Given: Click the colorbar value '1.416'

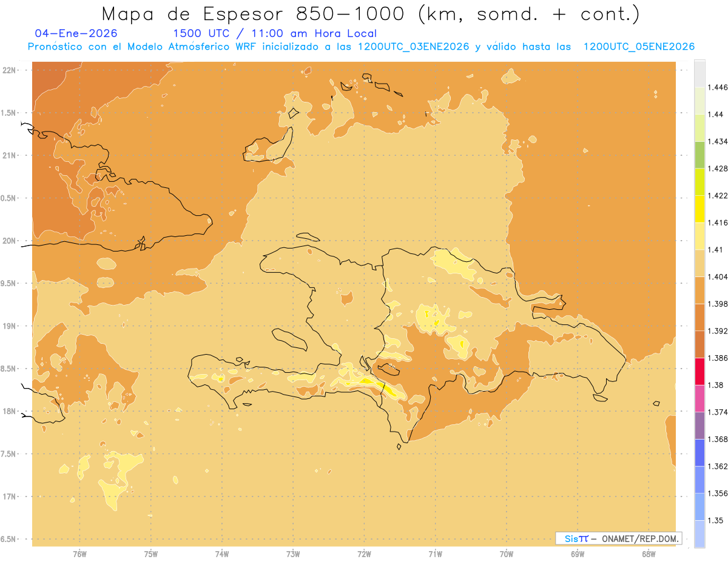Looking at the screenshot, I should click(x=718, y=222).
